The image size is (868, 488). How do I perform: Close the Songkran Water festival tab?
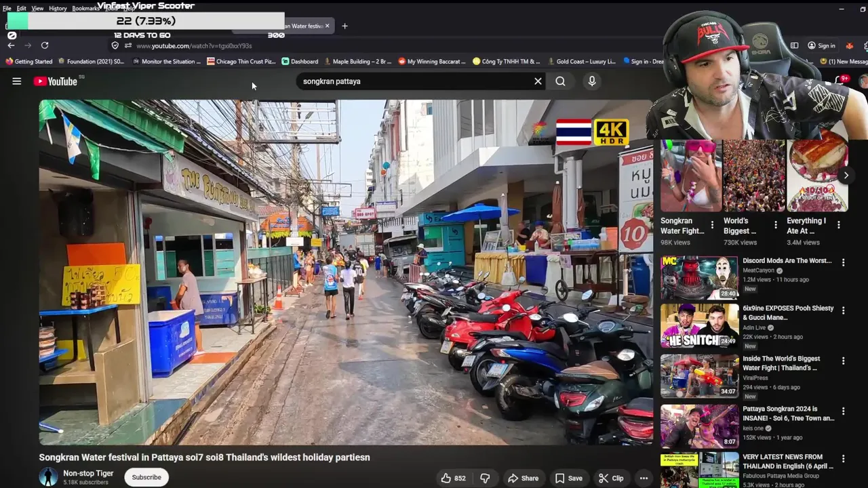pyautogui.click(x=327, y=26)
